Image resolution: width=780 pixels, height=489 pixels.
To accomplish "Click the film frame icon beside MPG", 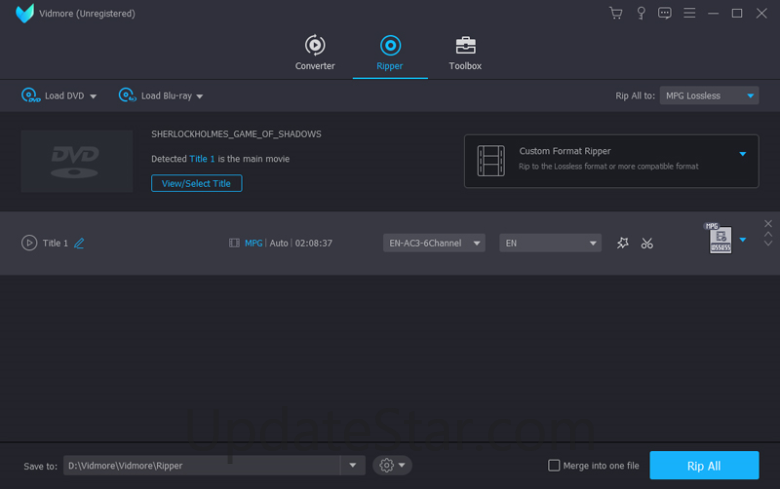I will [x=234, y=243].
